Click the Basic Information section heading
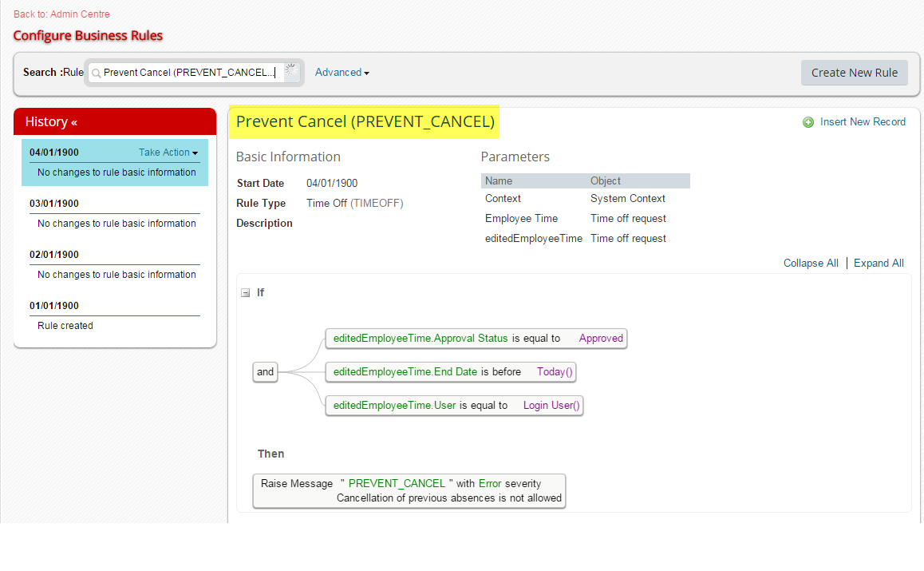This screenshot has height=571, width=924. tap(288, 157)
